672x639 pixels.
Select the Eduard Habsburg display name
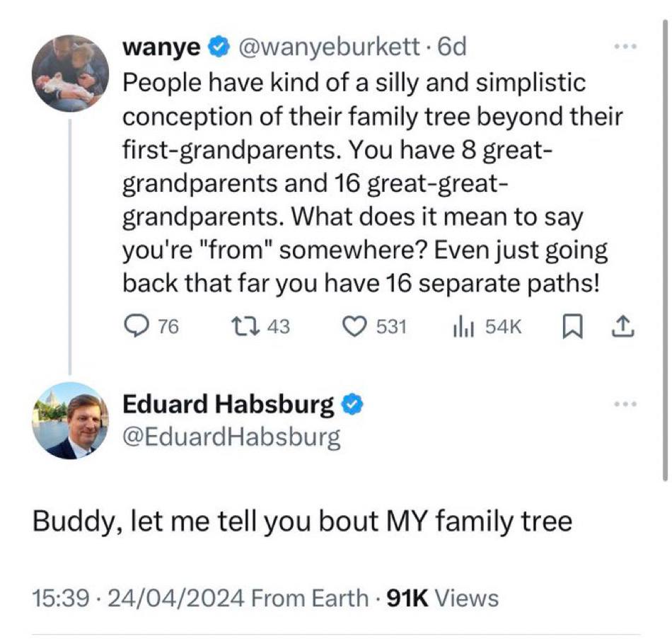click(228, 405)
